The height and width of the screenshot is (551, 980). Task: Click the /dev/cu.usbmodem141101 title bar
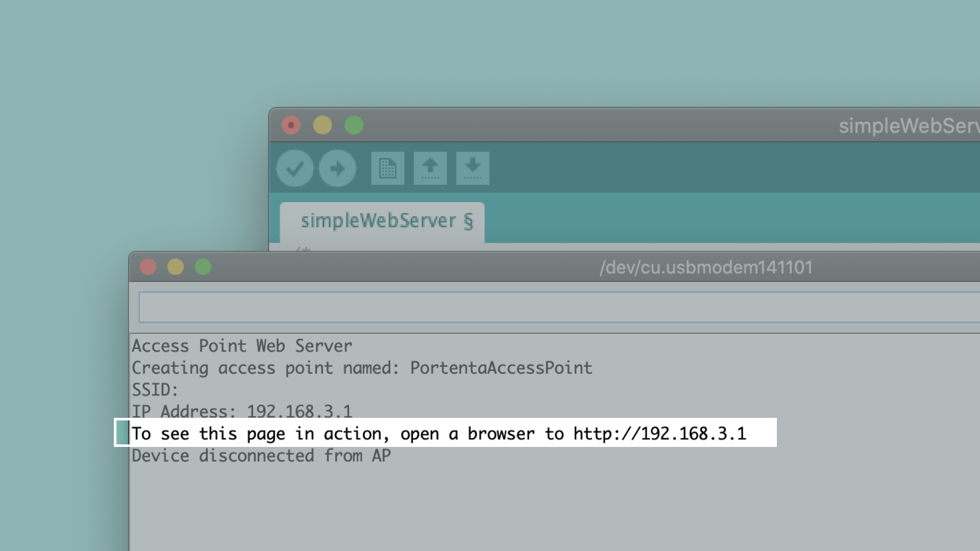point(705,267)
